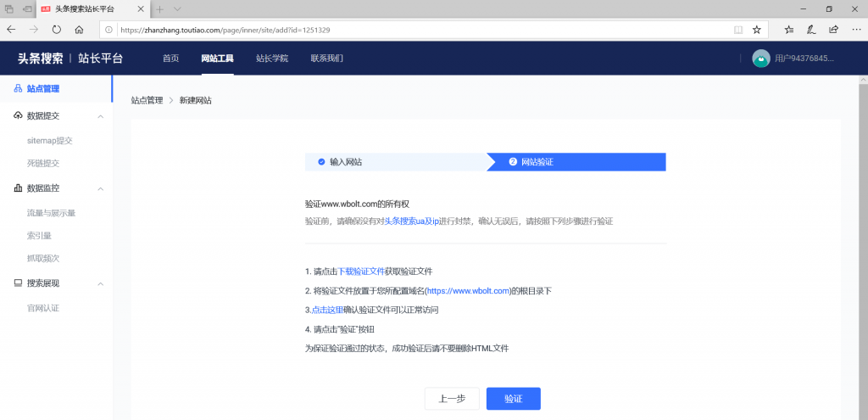The width and height of the screenshot is (868, 420).
Task: Click the 上一步 button
Action: click(x=451, y=399)
